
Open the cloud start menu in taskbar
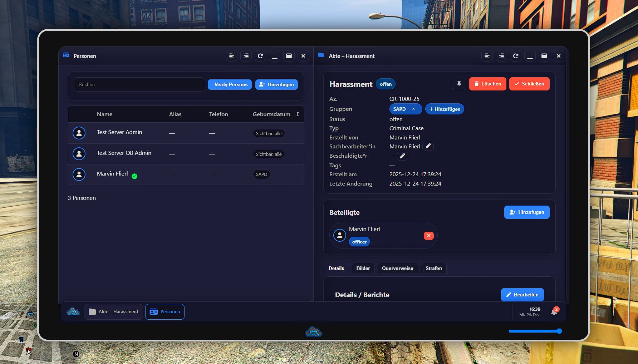pos(73,312)
